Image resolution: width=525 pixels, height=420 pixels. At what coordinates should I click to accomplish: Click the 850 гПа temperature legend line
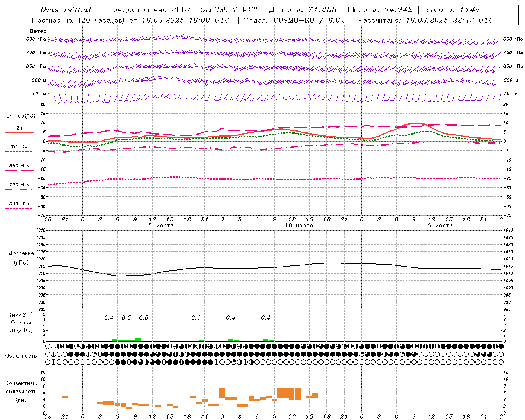point(19,170)
